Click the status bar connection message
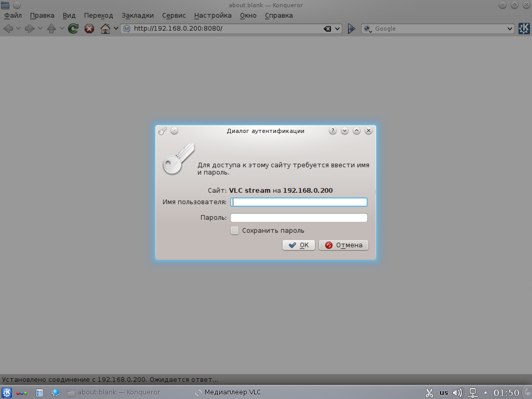 click(x=110, y=380)
